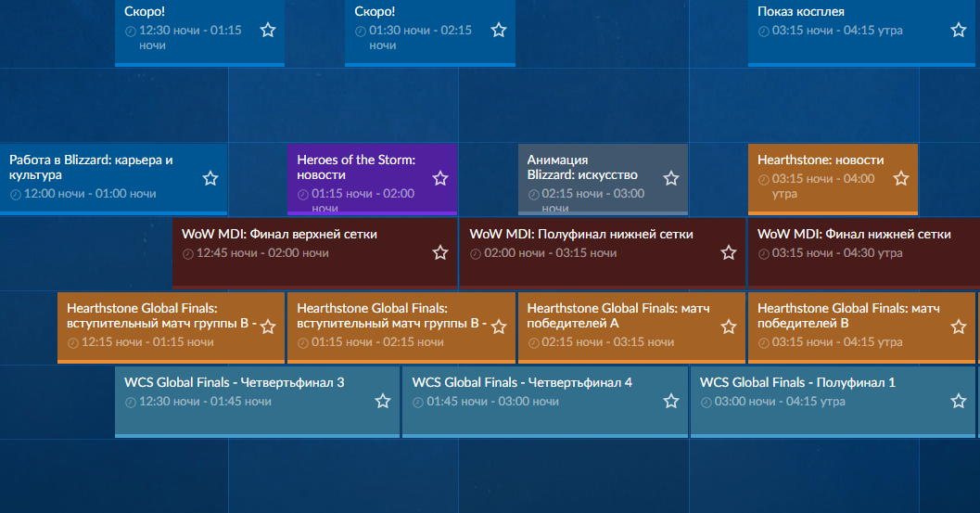Open WCS Global Finals - Полуфинал 1 title
Viewport: 980px width, 513px height.
pyautogui.click(x=797, y=382)
